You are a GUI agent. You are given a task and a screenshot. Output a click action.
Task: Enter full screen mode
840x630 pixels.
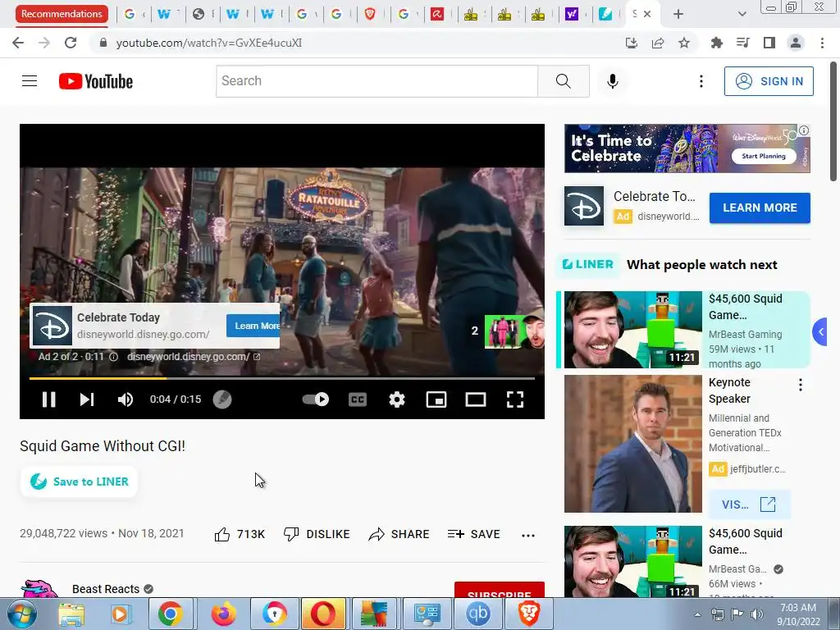(x=515, y=399)
